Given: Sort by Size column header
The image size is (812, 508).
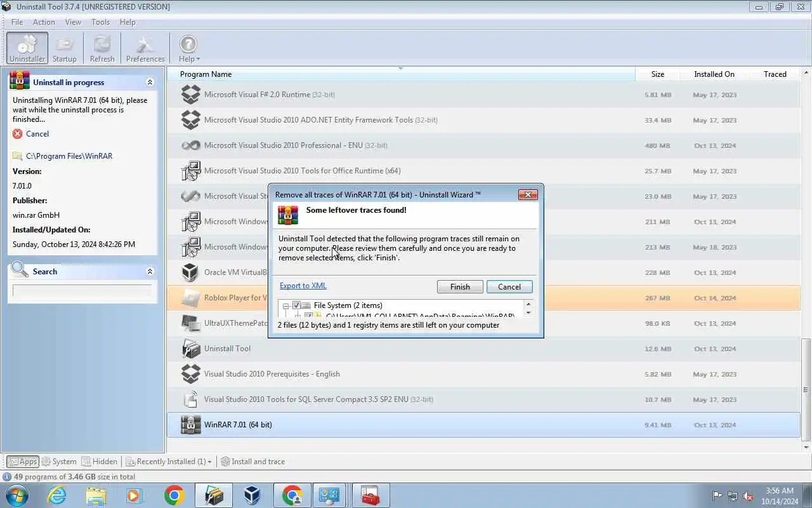Looking at the screenshot, I should pyautogui.click(x=657, y=74).
